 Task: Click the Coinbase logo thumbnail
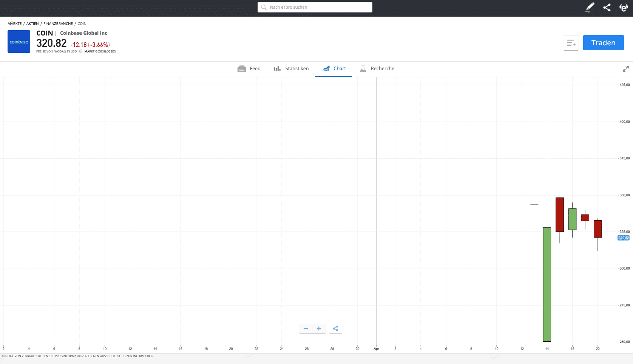point(19,42)
